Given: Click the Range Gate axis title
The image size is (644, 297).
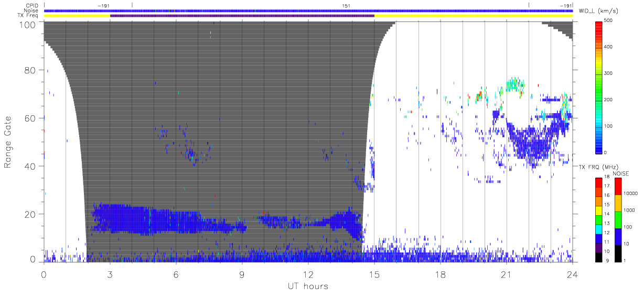Looking at the screenshot, I should [x=8, y=141].
